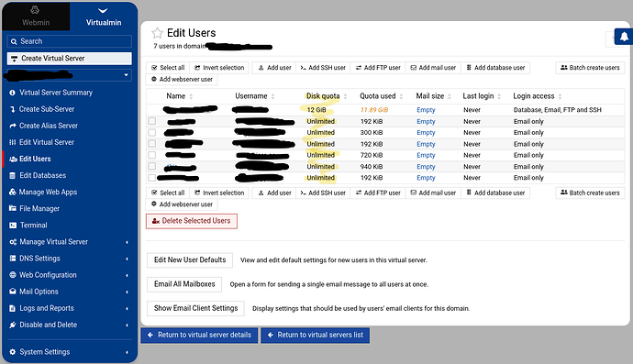Screen dimensions: 633x364
Task: Click Show Email Client Settings
Action: (x=195, y=308)
